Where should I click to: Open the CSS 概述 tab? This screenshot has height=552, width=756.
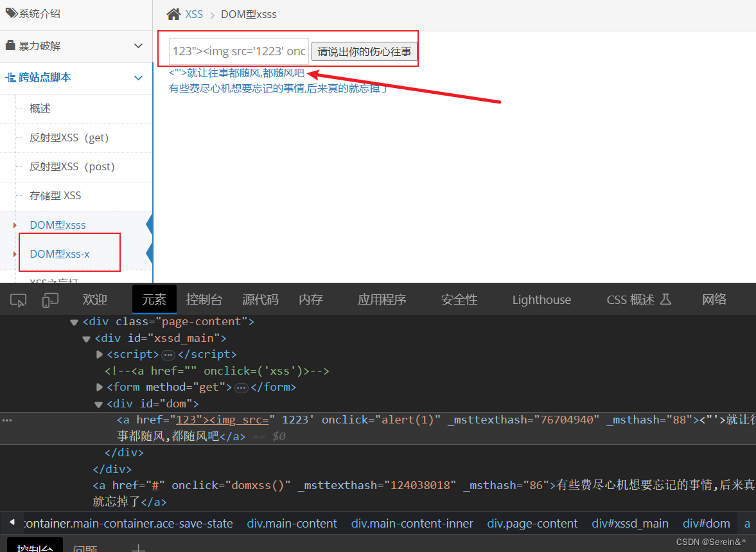click(x=630, y=299)
